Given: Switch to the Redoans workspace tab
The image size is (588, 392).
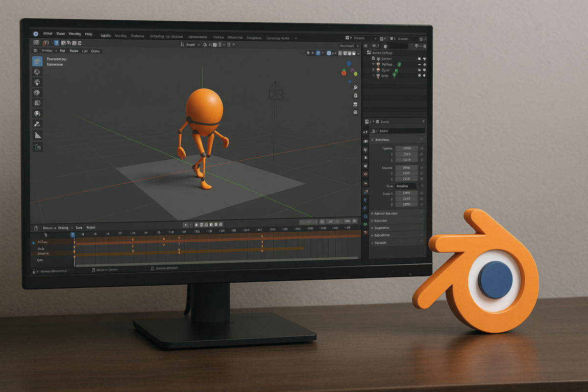Looking at the screenshot, I should [138, 36].
